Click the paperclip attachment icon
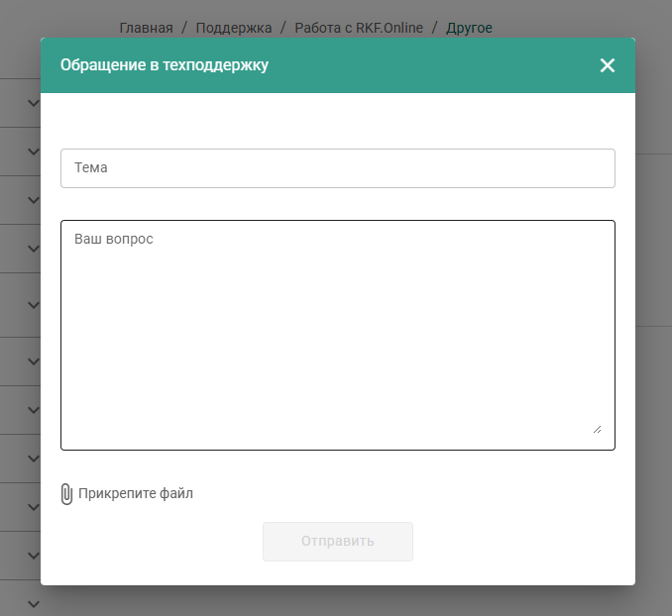The width and height of the screenshot is (672, 616). pos(66,493)
